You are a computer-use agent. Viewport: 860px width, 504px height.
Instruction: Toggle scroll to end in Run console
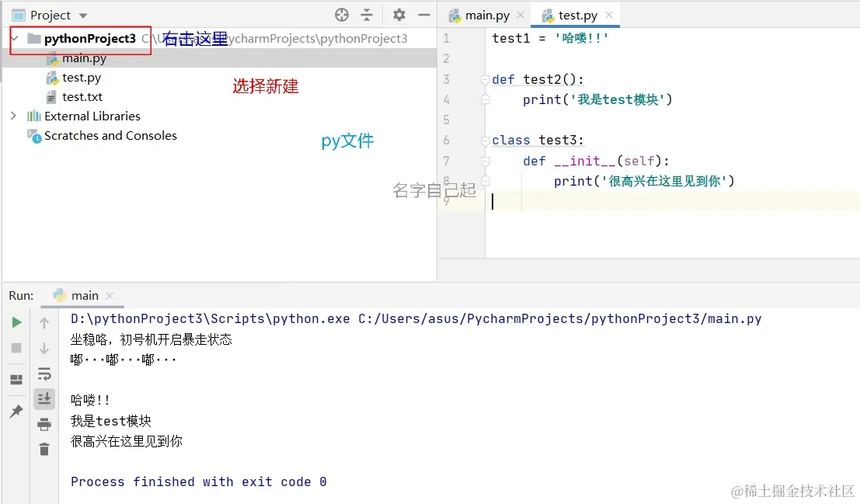coord(44,398)
